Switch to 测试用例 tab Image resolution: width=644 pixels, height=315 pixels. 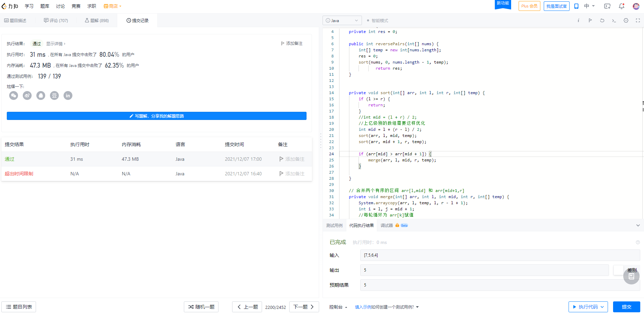click(334, 225)
